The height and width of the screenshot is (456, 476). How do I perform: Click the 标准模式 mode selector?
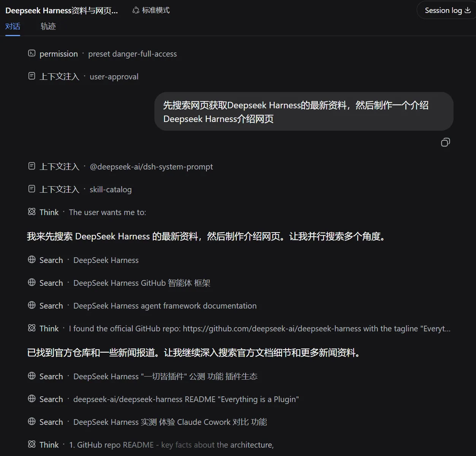tap(151, 10)
